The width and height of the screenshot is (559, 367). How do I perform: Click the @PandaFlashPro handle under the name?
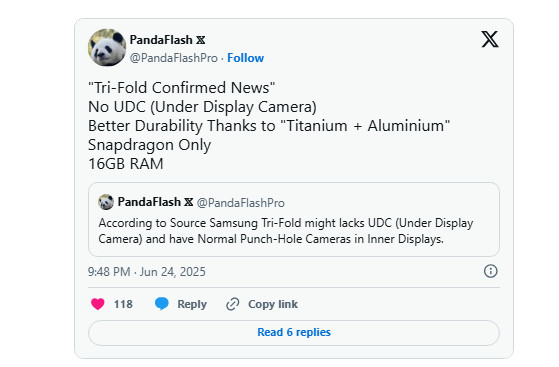(174, 58)
